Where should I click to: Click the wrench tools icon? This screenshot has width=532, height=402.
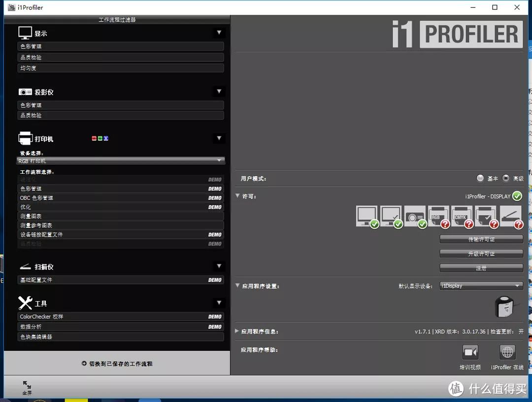click(25, 303)
